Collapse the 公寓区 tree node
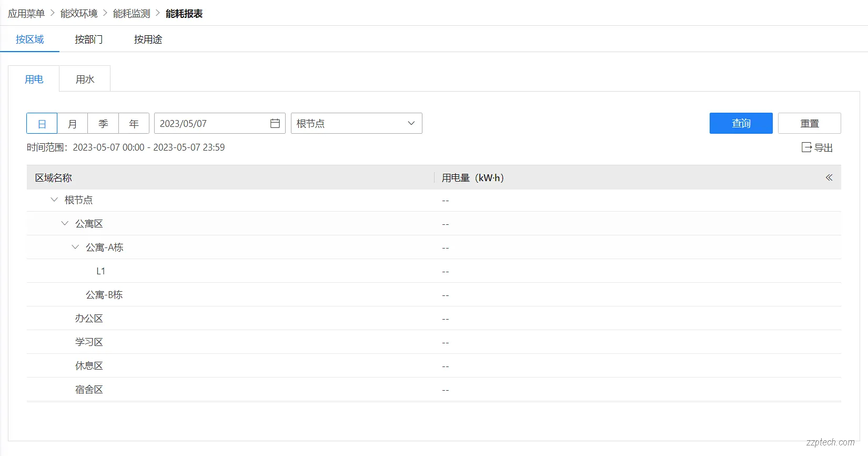 65,223
